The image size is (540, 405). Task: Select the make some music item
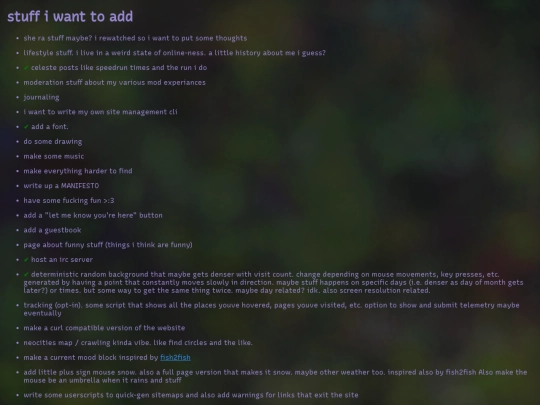(x=54, y=156)
